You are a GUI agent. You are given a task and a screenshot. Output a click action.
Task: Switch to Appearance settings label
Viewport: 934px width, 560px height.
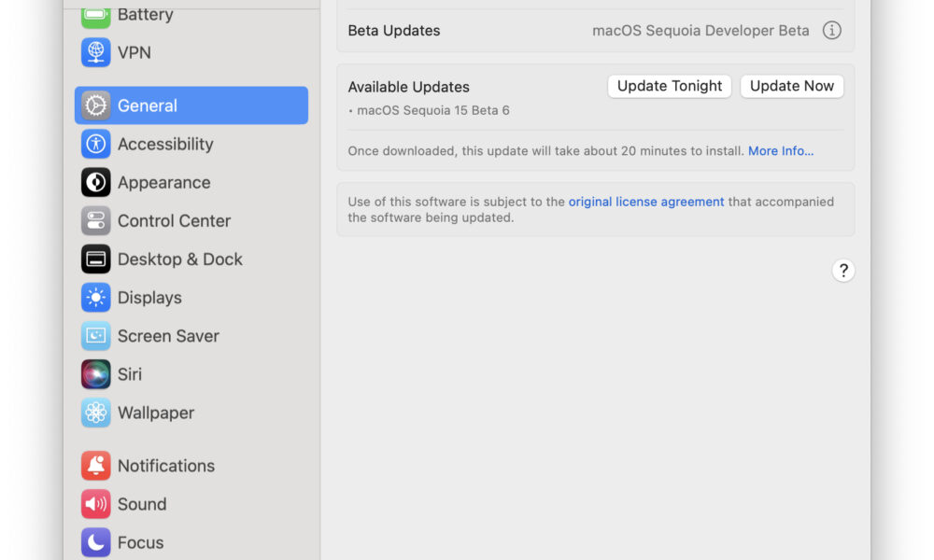pos(163,183)
